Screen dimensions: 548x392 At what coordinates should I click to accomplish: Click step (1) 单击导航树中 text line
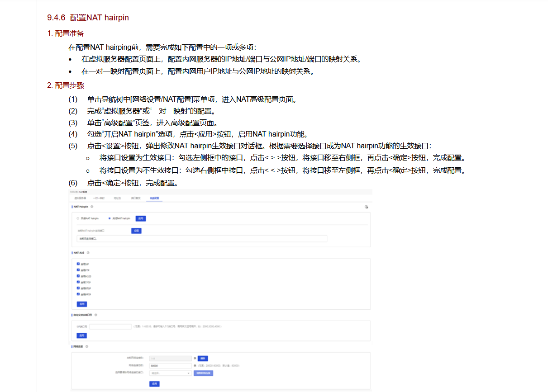[183, 99]
